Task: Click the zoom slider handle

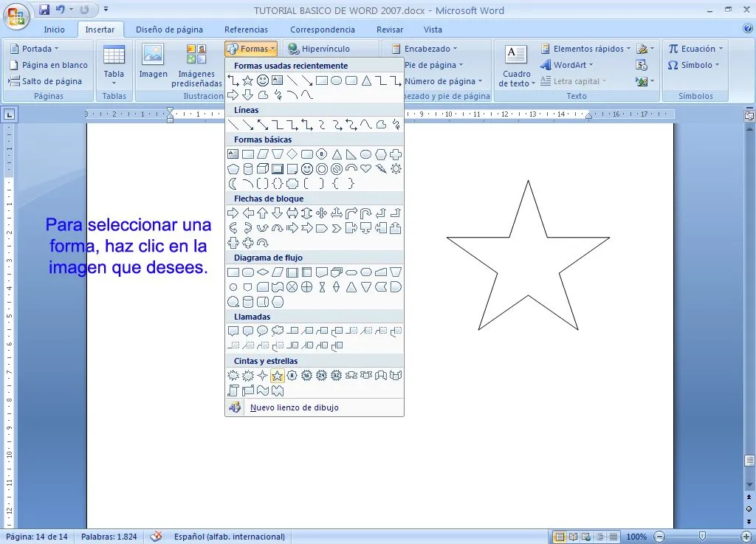Action: [703, 537]
